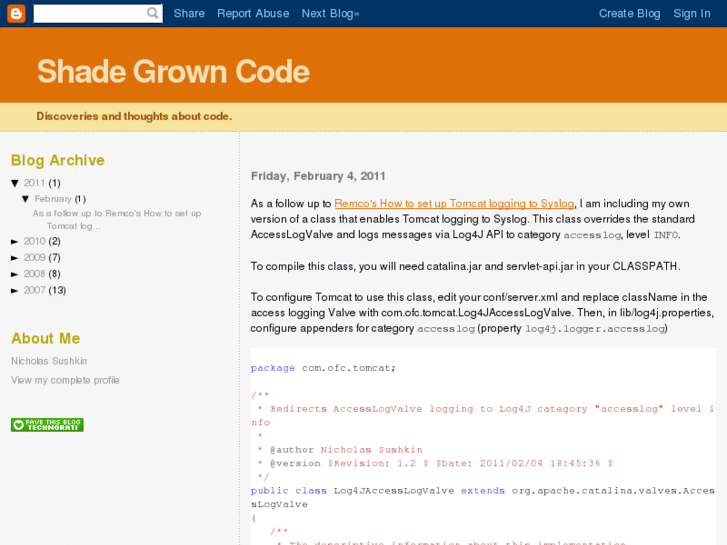The width and height of the screenshot is (727, 545).
Task: Click the About Me heading
Action: point(45,338)
